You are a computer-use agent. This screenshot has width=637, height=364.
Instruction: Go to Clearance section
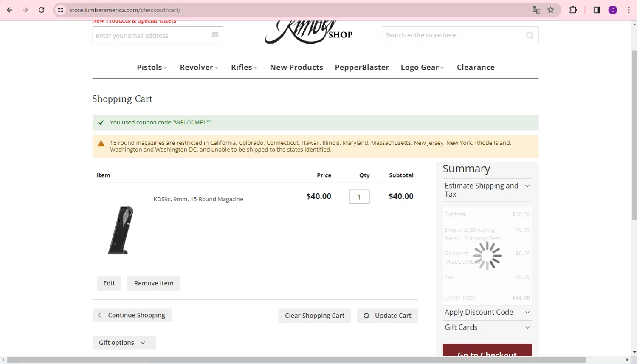point(476,67)
